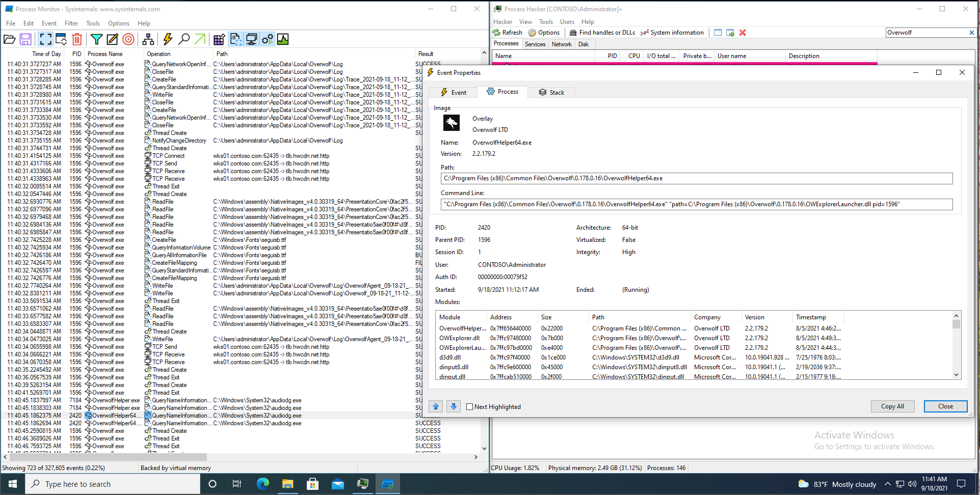Sort modules by the Timestamp column header
This screenshot has height=495, width=980.
tap(817, 317)
